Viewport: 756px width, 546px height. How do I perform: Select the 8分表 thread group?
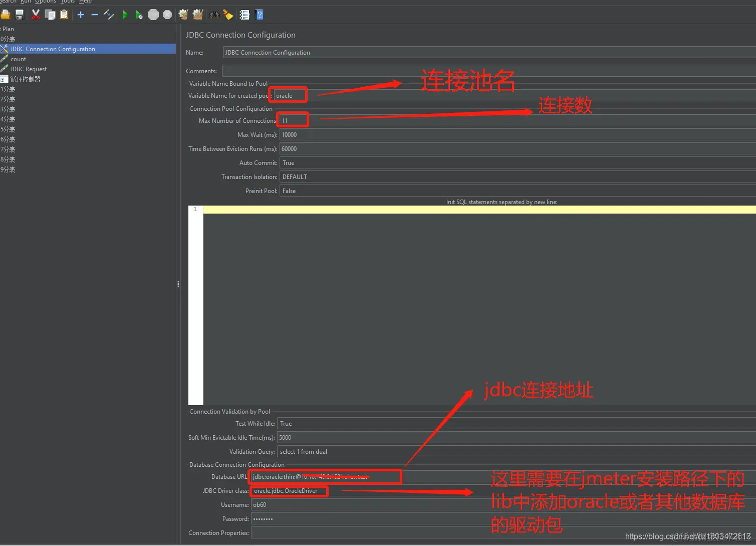pyautogui.click(x=8, y=159)
